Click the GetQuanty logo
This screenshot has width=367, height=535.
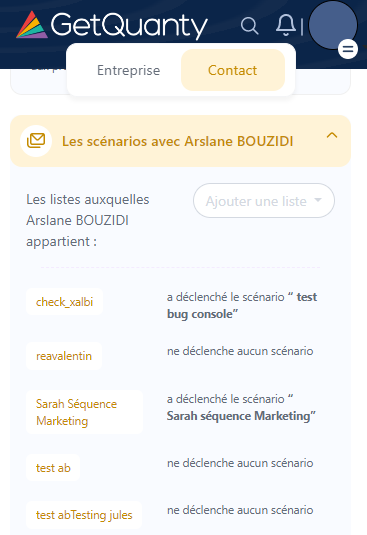(112, 25)
